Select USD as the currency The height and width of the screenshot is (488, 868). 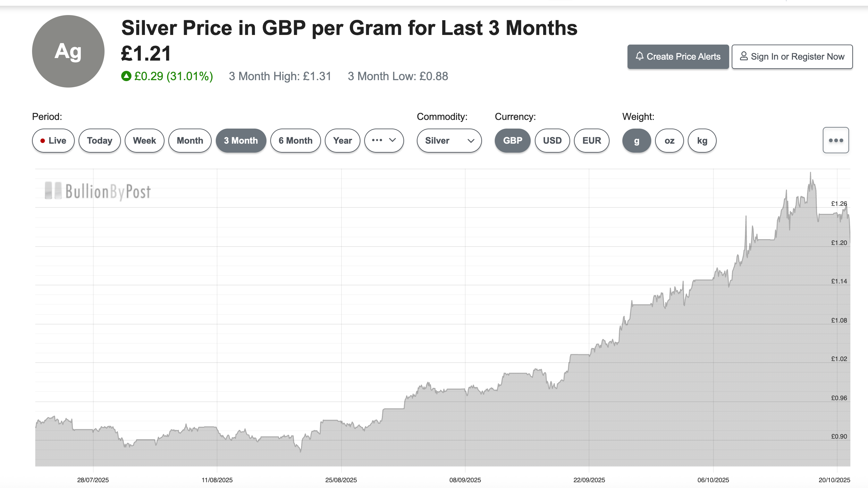552,140
